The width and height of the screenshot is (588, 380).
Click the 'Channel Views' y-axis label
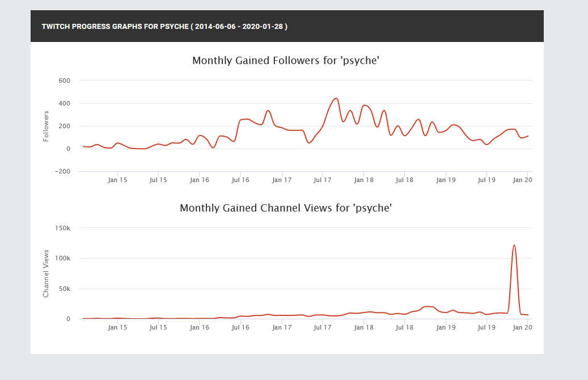coord(46,273)
